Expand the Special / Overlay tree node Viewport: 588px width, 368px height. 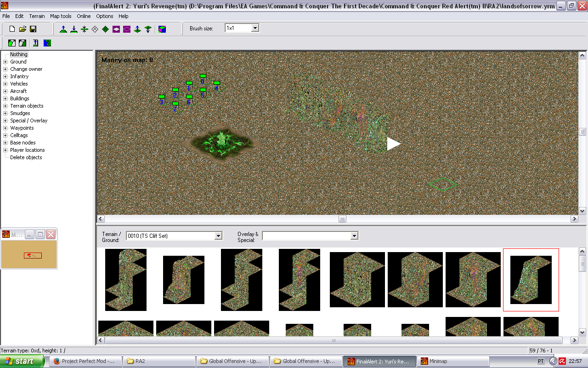pyautogui.click(x=6, y=121)
